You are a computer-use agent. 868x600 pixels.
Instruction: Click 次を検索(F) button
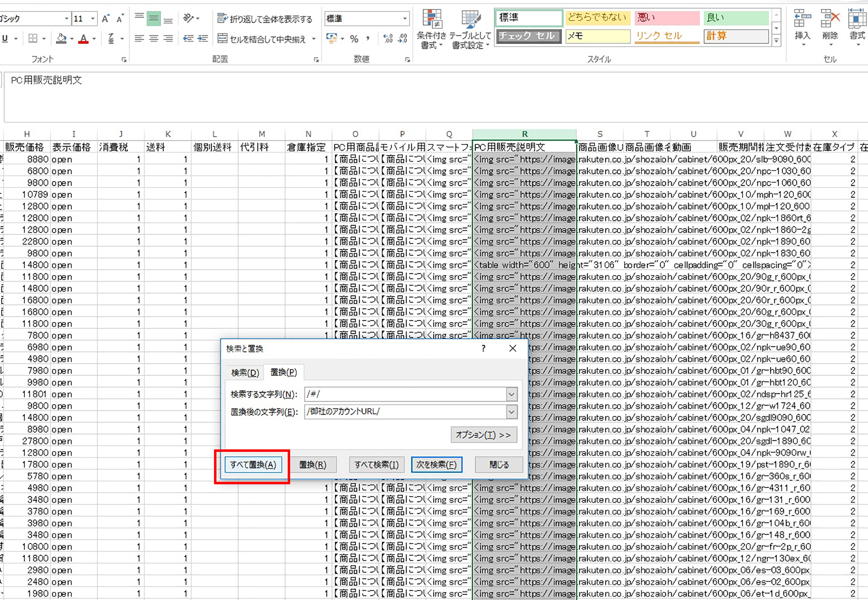click(x=436, y=465)
